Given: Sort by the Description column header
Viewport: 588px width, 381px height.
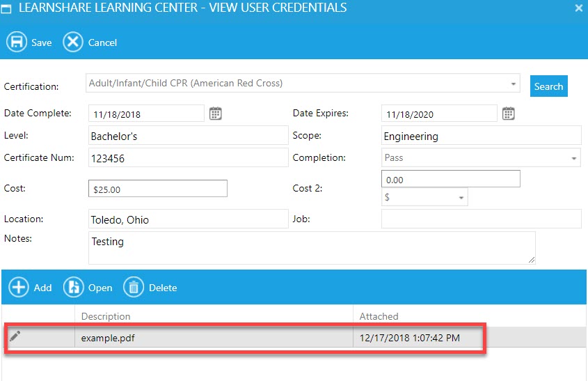Looking at the screenshot, I should coord(106,316).
